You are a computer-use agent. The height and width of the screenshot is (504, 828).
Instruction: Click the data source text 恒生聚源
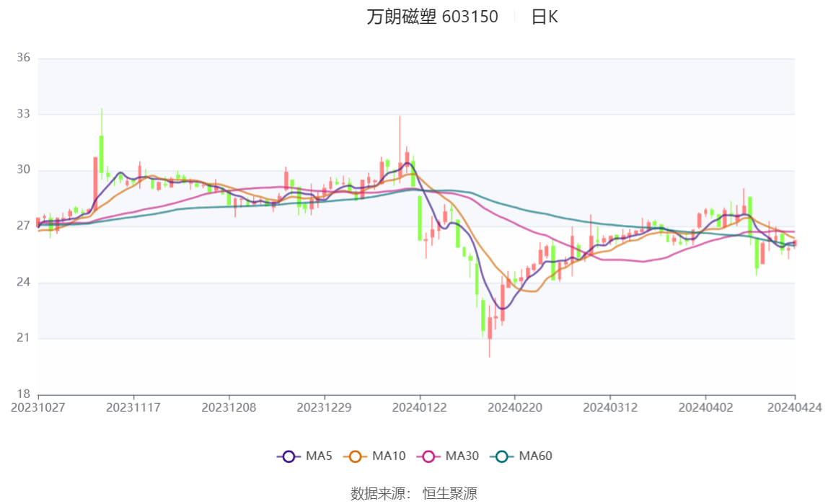(449, 493)
